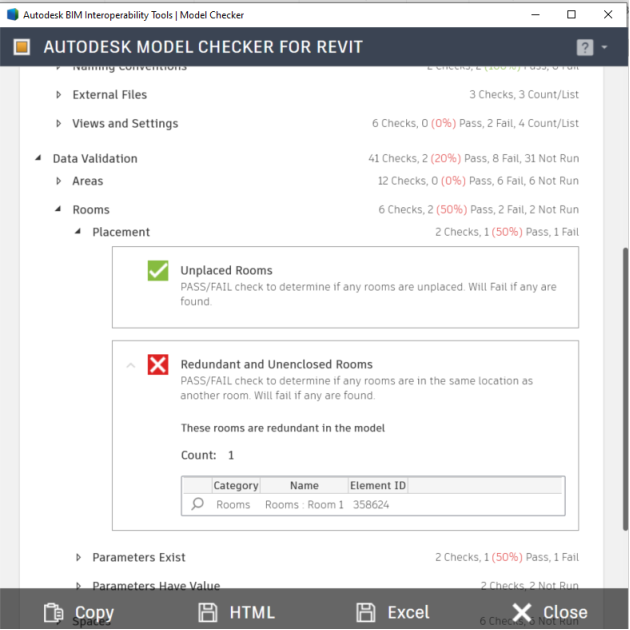
Task: Expand the Areas tree node
Action: pyautogui.click(x=59, y=181)
